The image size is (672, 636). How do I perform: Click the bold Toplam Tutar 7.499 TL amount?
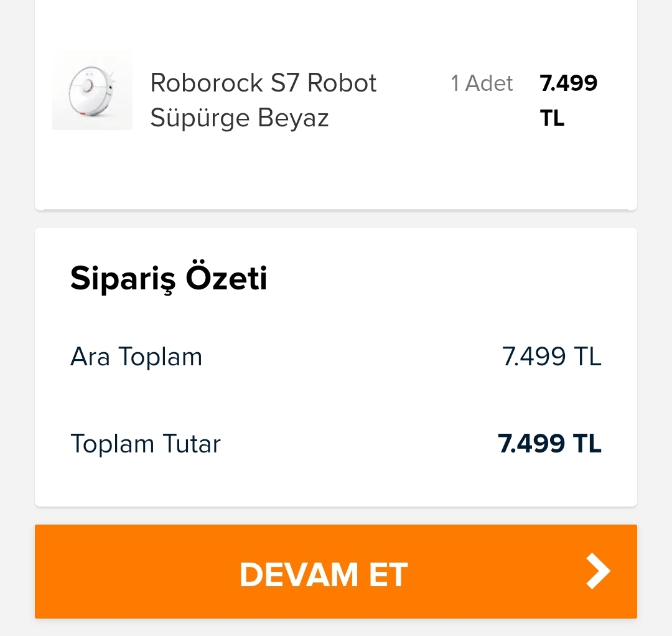550,444
